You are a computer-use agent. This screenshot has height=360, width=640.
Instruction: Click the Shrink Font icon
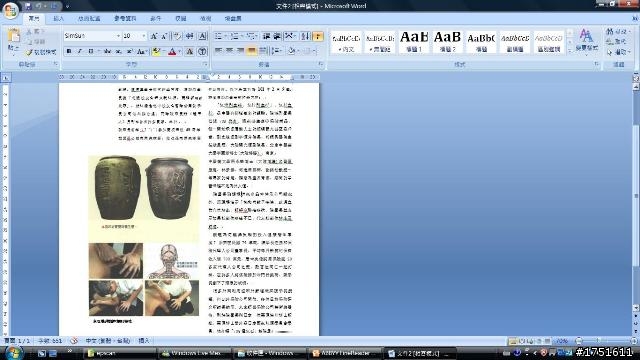click(164, 36)
